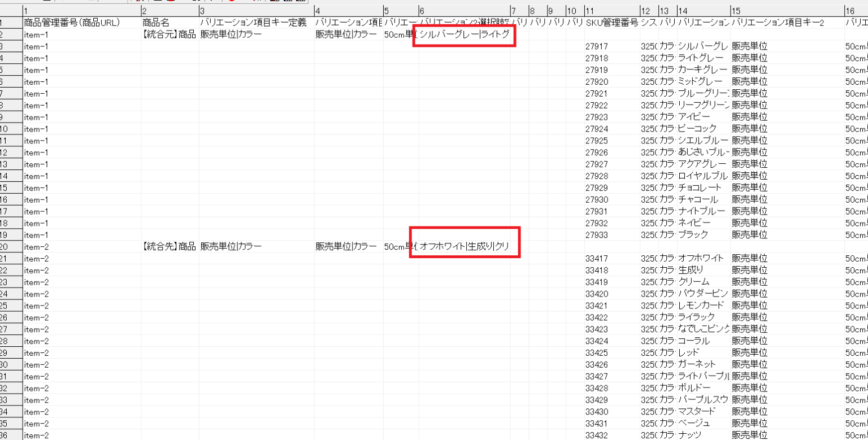Select the SKU cell 27917

(x=611, y=46)
